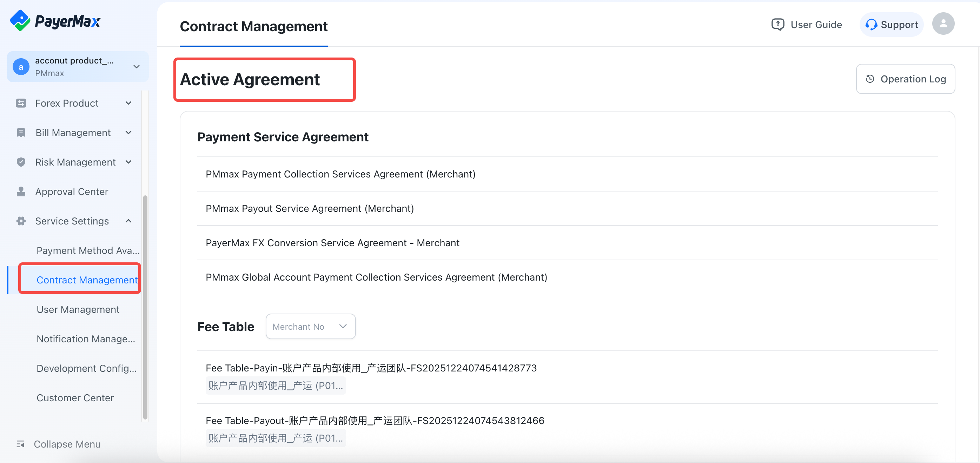
Task: Click the 'PMmax' account subtitle text
Action: click(x=49, y=73)
